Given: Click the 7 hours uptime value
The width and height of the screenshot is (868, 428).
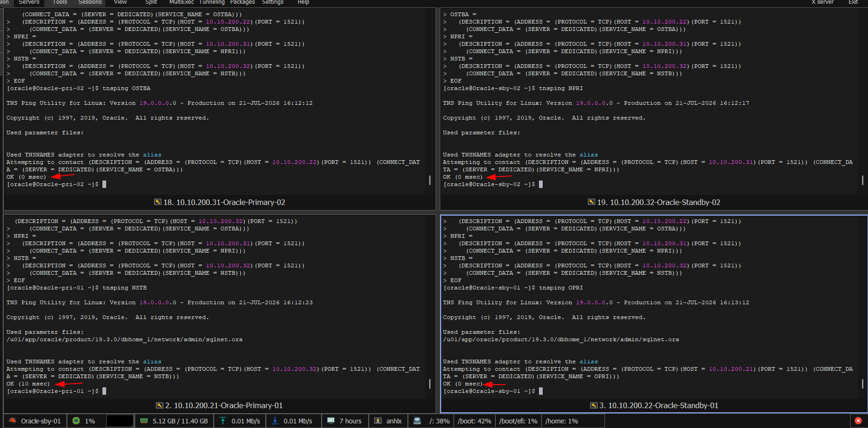Looking at the screenshot, I should (351, 421).
